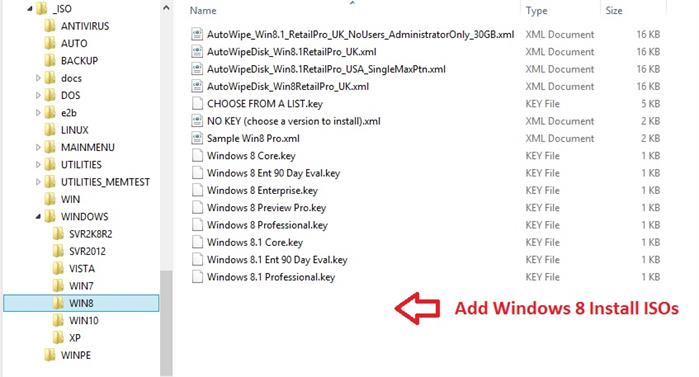Expand the e2b folder

[38, 113]
